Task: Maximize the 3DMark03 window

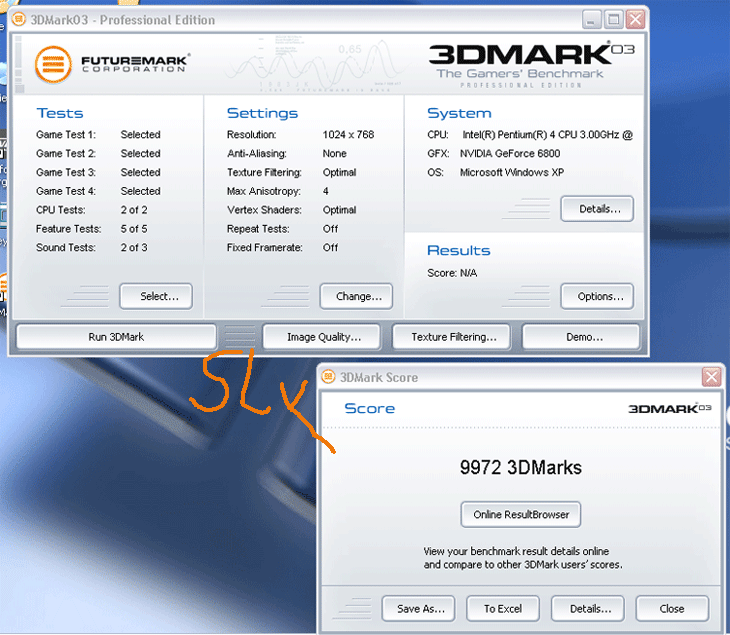Action: click(614, 20)
